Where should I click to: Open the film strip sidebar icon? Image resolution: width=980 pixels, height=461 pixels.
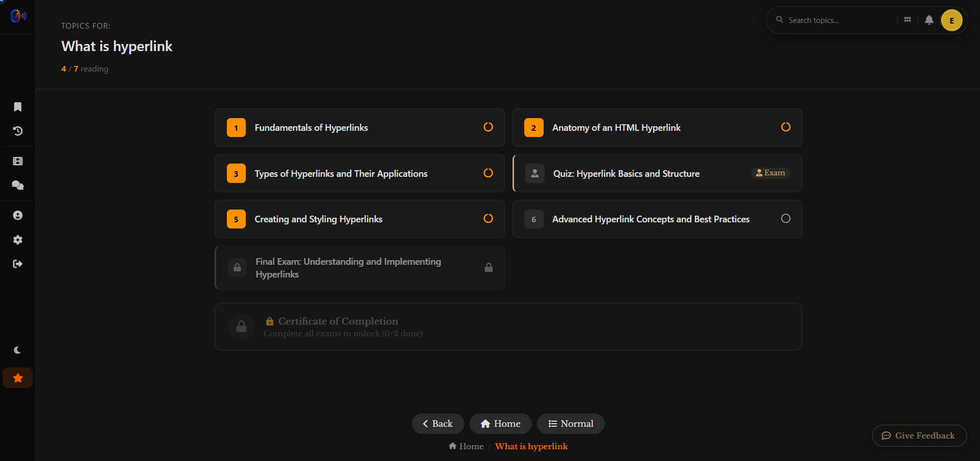click(x=18, y=161)
